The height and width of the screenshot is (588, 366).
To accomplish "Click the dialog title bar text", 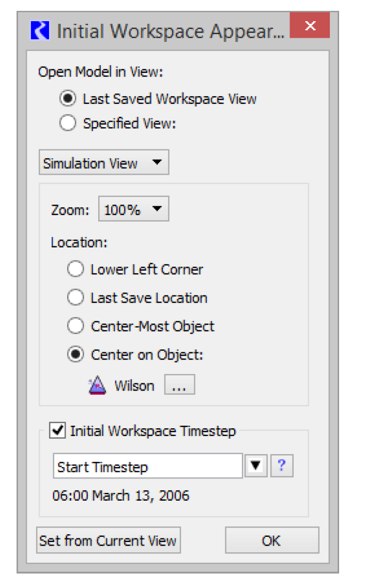I will tap(170, 32).
